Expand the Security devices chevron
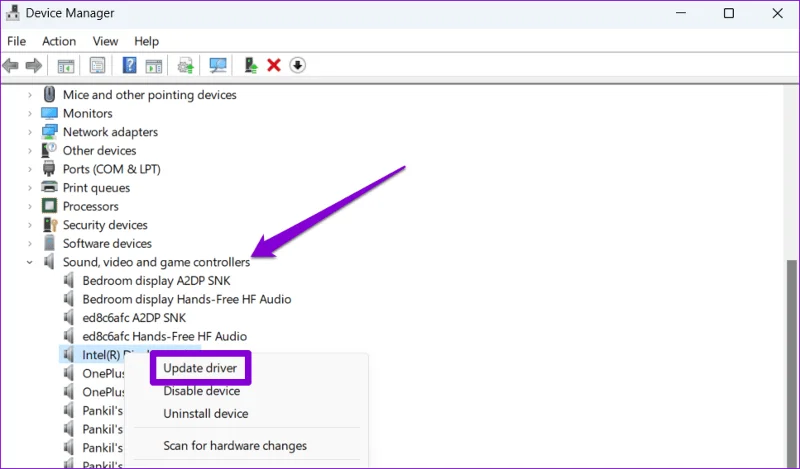The height and width of the screenshot is (469, 800). pos(30,225)
